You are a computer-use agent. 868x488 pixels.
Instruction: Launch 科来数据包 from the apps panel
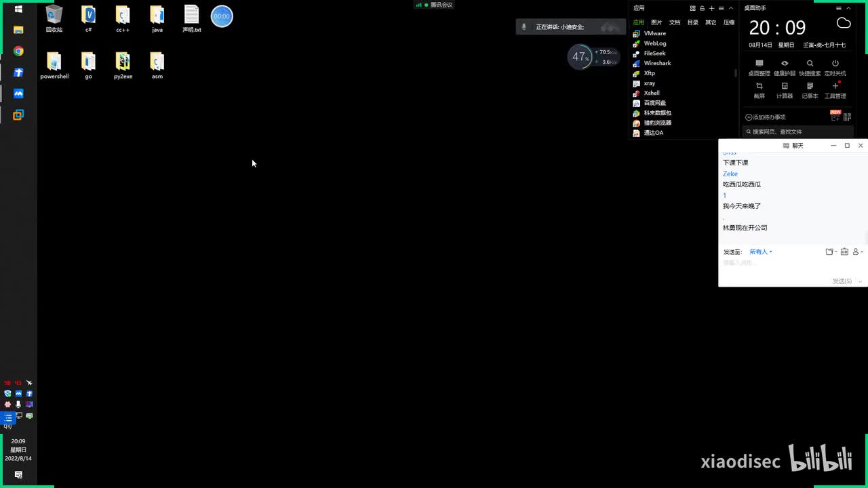652,113
